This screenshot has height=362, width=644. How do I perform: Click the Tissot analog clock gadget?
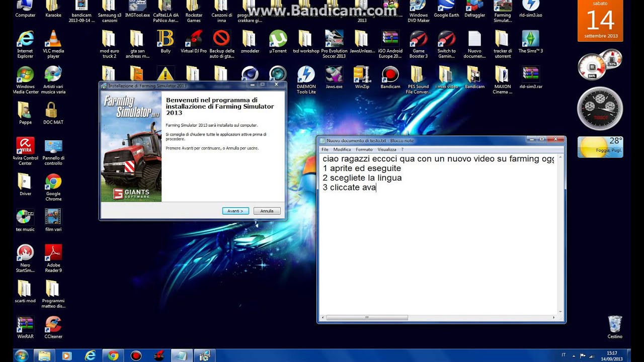coord(600,109)
